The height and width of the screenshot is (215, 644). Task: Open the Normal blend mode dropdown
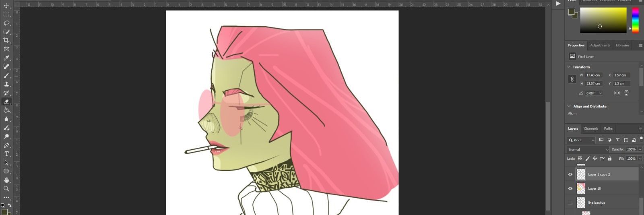tap(588, 149)
